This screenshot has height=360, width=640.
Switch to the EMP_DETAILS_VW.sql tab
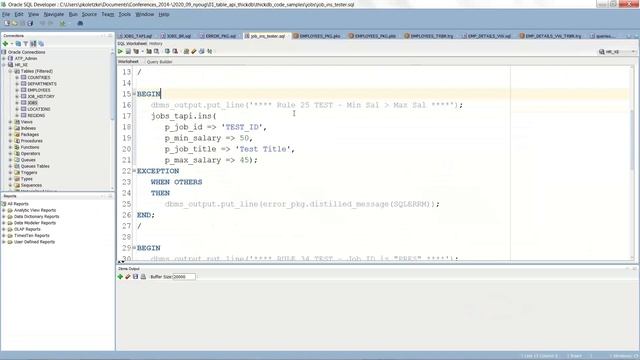(x=487, y=36)
